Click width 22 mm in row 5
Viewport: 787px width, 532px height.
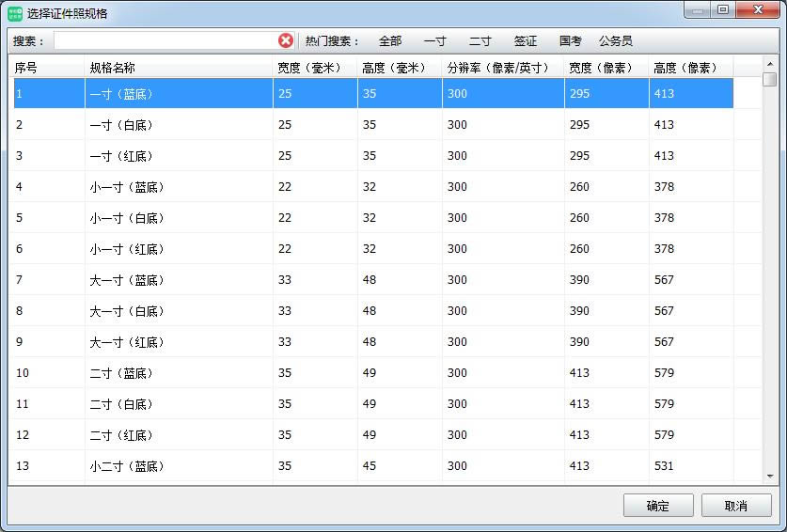(315, 218)
